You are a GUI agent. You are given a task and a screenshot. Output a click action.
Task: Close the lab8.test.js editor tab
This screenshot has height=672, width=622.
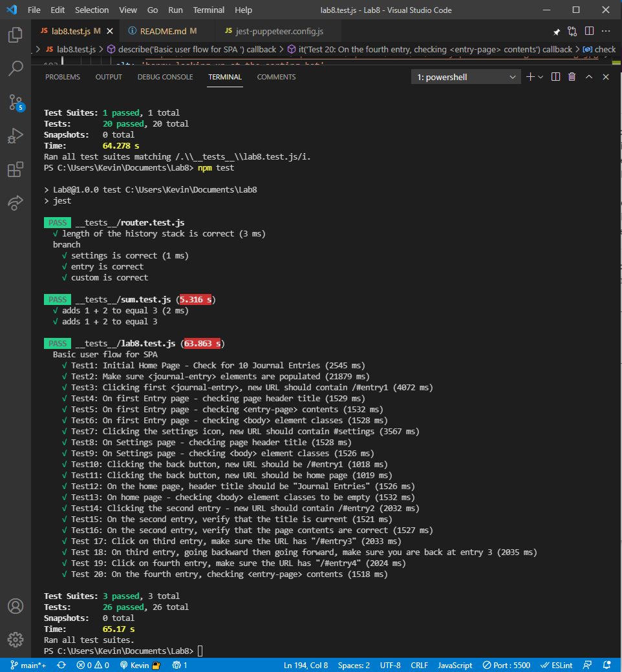110,31
